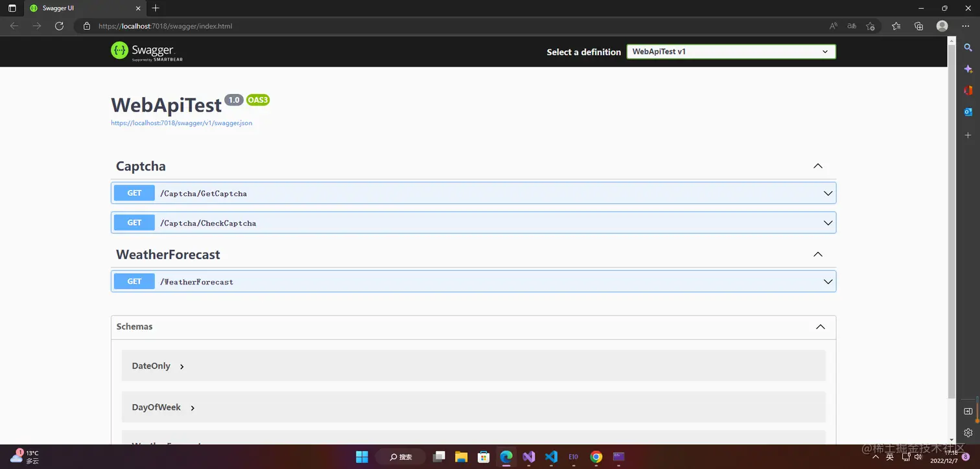Open Microsoft Store from the taskbar
Image resolution: width=980 pixels, height=469 pixels.
click(484, 457)
